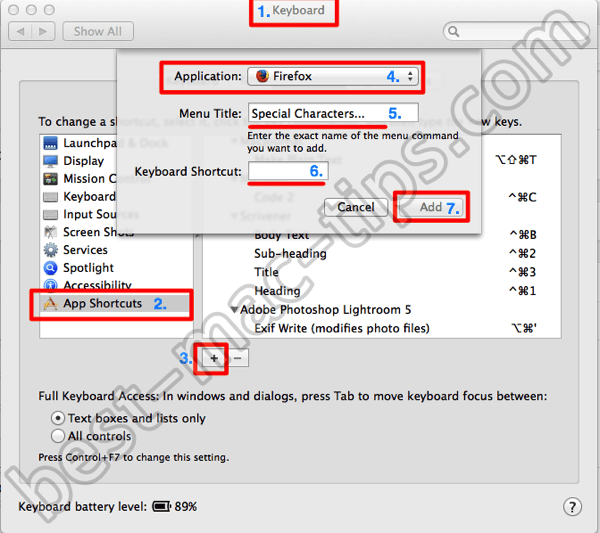Click the Screen Shots category icon
The height and width of the screenshot is (533, 600).
(51, 232)
